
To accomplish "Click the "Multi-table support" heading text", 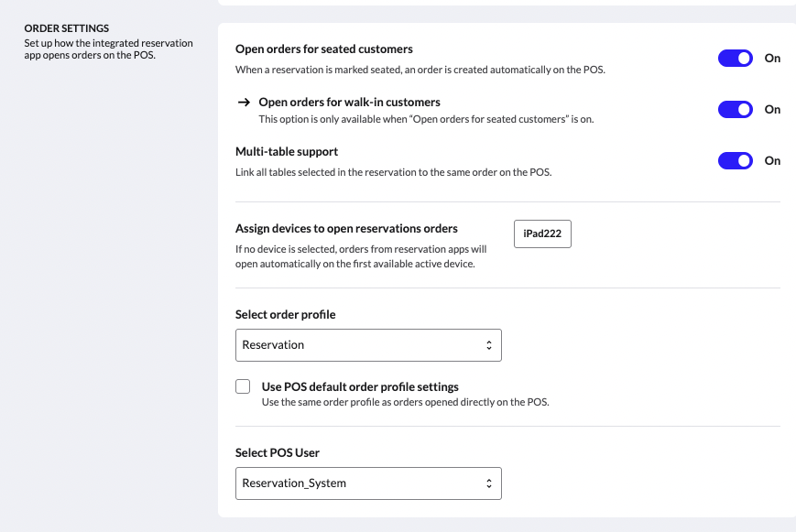I will point(287,152).
